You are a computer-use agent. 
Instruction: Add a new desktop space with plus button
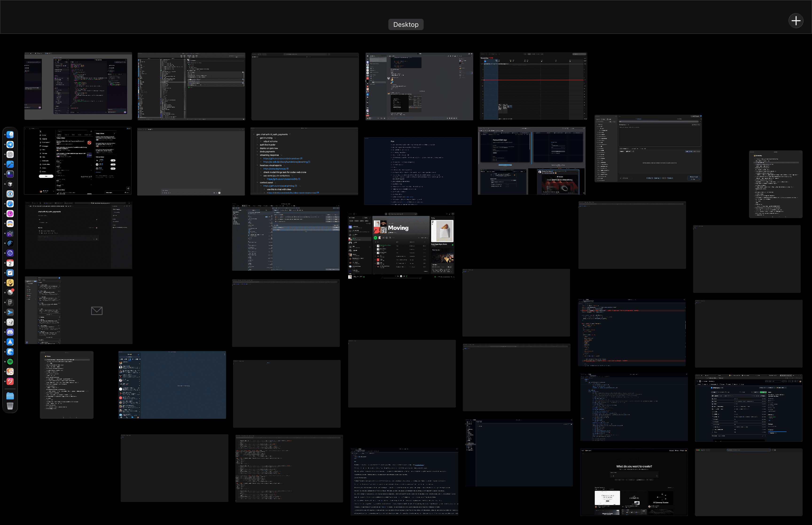pos(796,21)
